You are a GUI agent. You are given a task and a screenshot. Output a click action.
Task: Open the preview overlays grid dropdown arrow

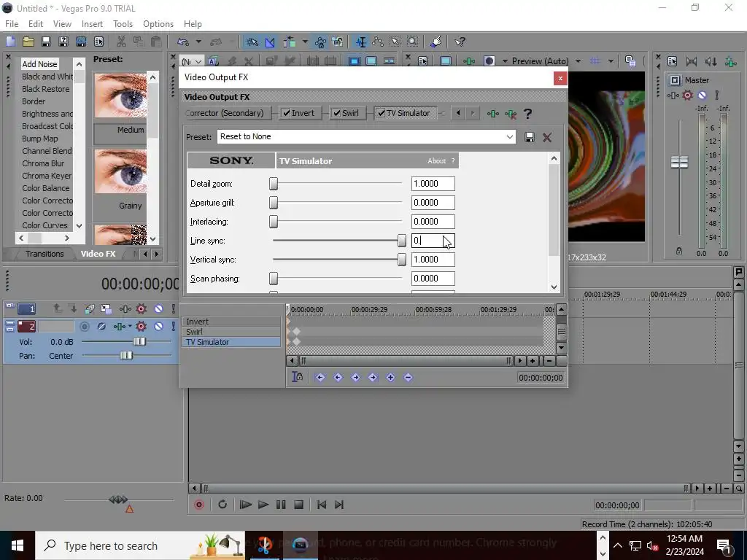(611, 61)
